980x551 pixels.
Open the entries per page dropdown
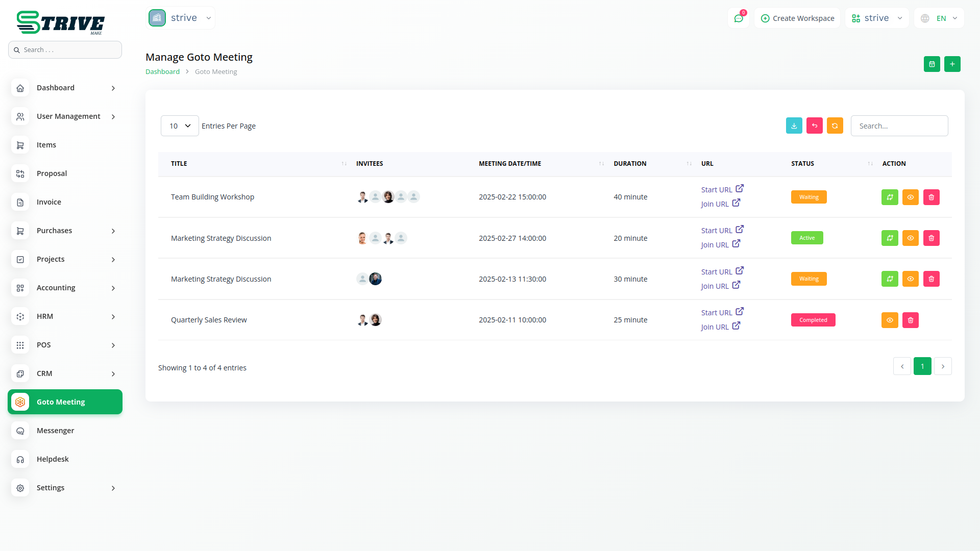[180, 126]
